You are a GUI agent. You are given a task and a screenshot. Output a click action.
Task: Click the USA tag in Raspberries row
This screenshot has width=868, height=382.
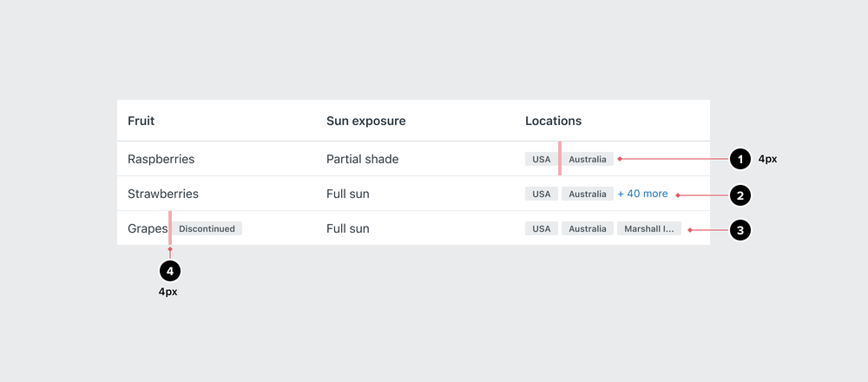(541, 160)
